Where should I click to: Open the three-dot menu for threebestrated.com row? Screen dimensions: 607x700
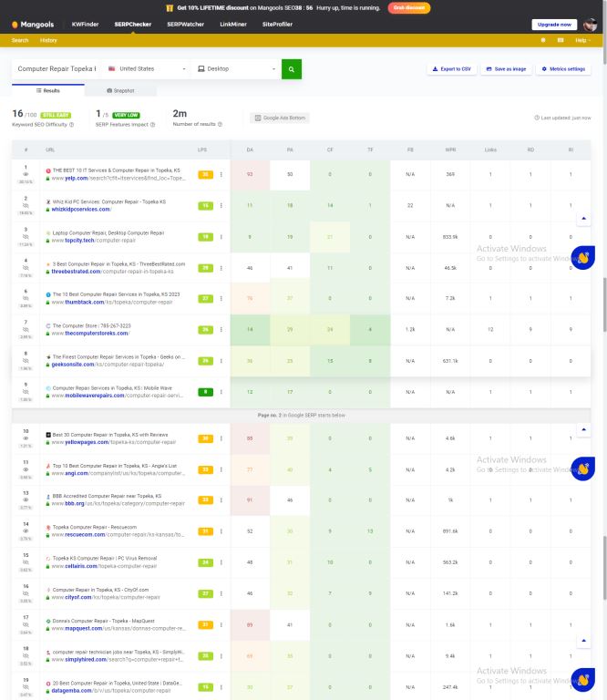tap(221, 268)
